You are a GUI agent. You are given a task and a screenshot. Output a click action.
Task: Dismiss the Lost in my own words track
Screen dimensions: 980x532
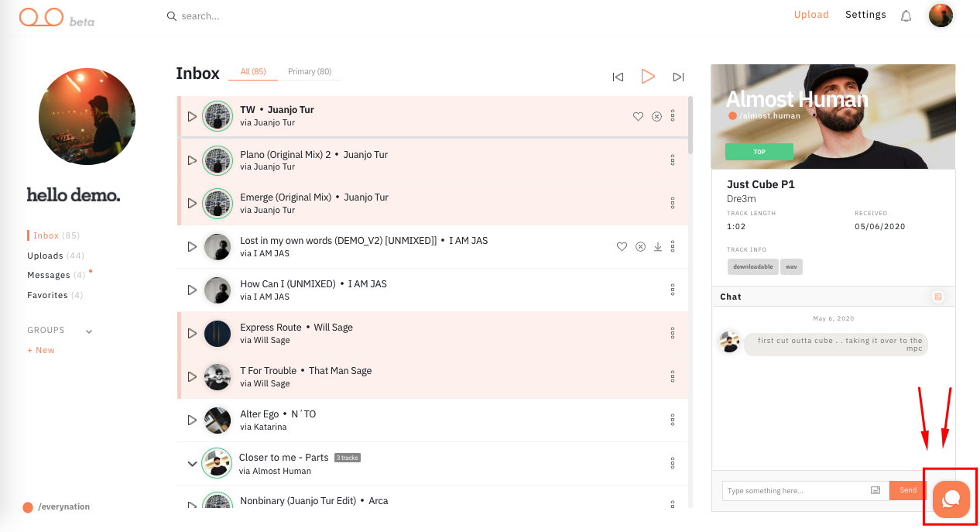pyautogui.click(x=640, y=247)
